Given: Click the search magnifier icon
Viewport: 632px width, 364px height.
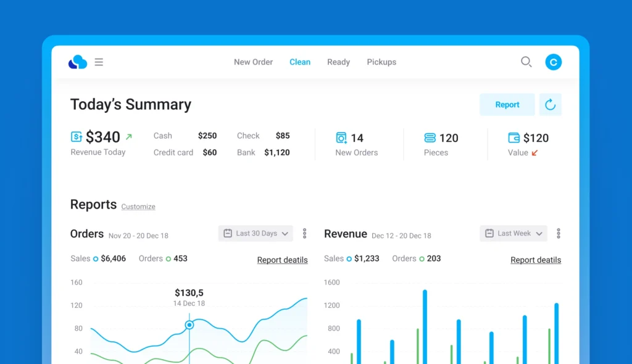Looking at the screenshot, I should [x=526, y=62].
